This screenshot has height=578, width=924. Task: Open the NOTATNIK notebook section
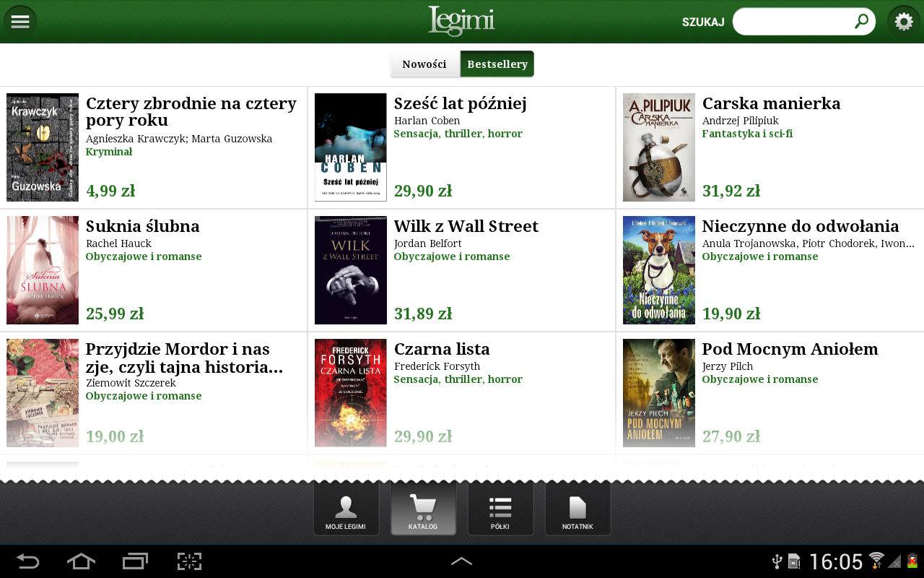(x=577, y=508)
